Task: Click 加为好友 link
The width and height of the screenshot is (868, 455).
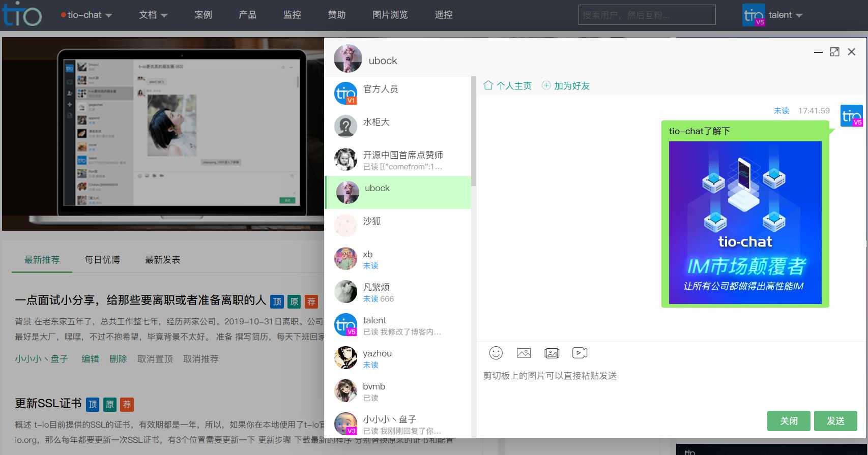Action: click(x=572, y=86)
